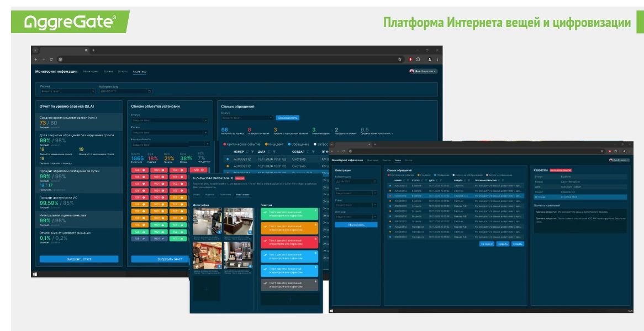Screen dimensions: 644x331
Task: Open the orange note card in Dr.Coffee popup
Action: [289, 228]
